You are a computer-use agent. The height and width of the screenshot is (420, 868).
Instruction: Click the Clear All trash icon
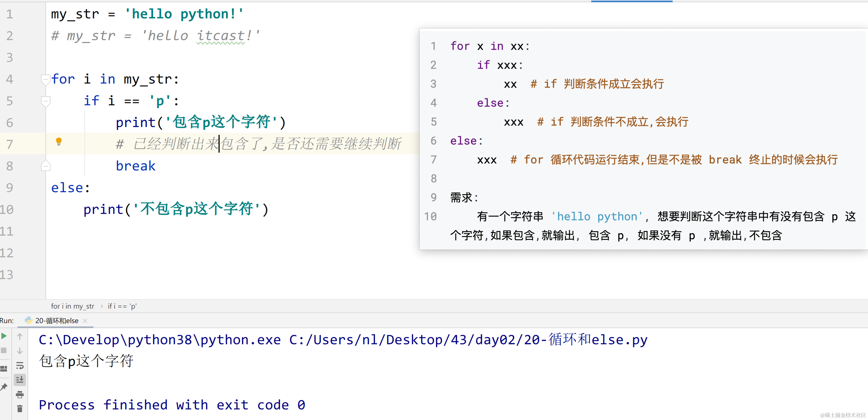20,409
